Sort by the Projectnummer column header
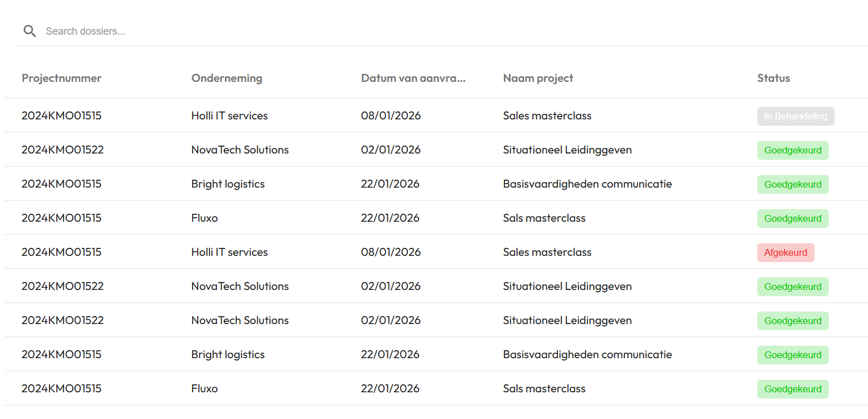 (61, 78)
